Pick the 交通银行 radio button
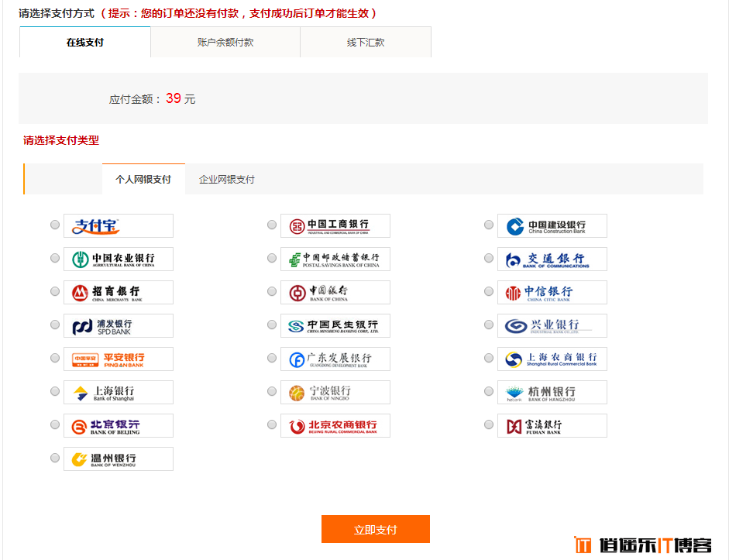The image size is (729, 560). [489, 258]
